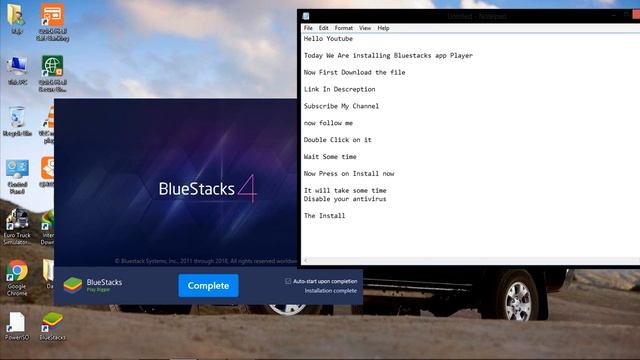Click the 'Link In Descreption' line
This screenshot has width=640, height=360.
[339, 89]
